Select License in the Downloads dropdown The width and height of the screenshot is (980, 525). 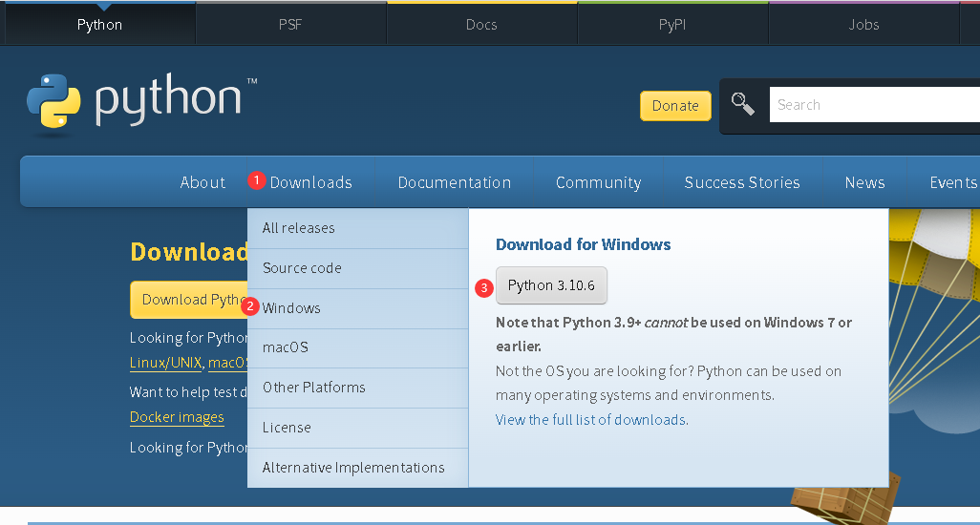pyautogui.click(x=357, y=428)
